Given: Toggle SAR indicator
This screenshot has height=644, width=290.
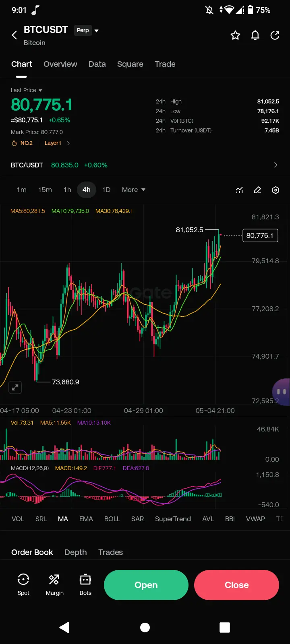Looking at the screenshot, I should [137, 519].
